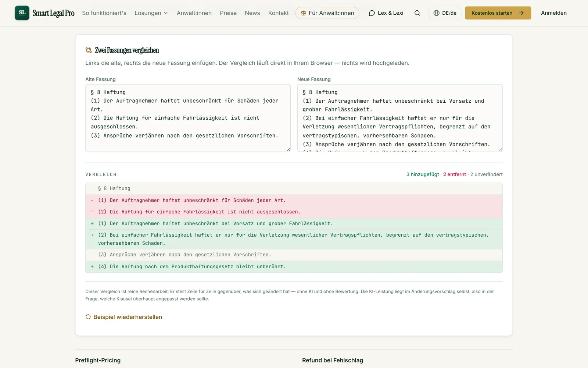Click the '2 entfernt' counter
Viewport: 588px width, 368px height.
454,174
